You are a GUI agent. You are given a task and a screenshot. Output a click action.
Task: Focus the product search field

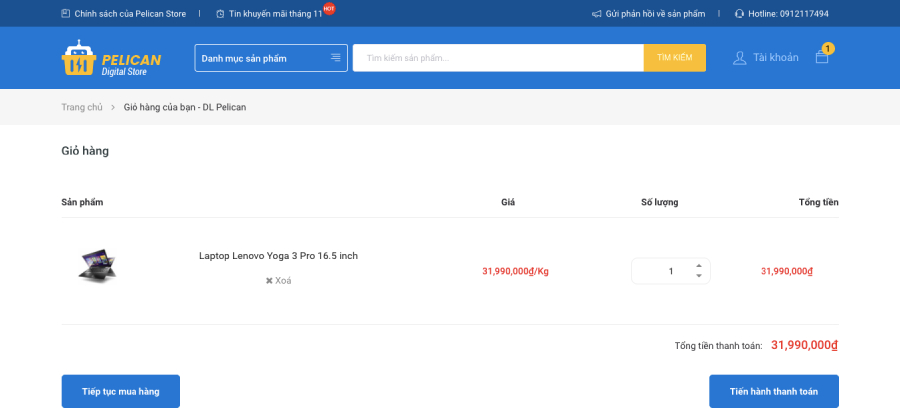click(498, 58)
